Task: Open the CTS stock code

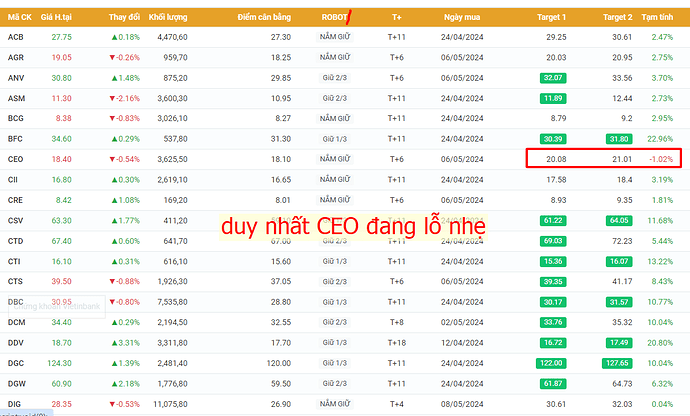Action: tap(15, 281)
